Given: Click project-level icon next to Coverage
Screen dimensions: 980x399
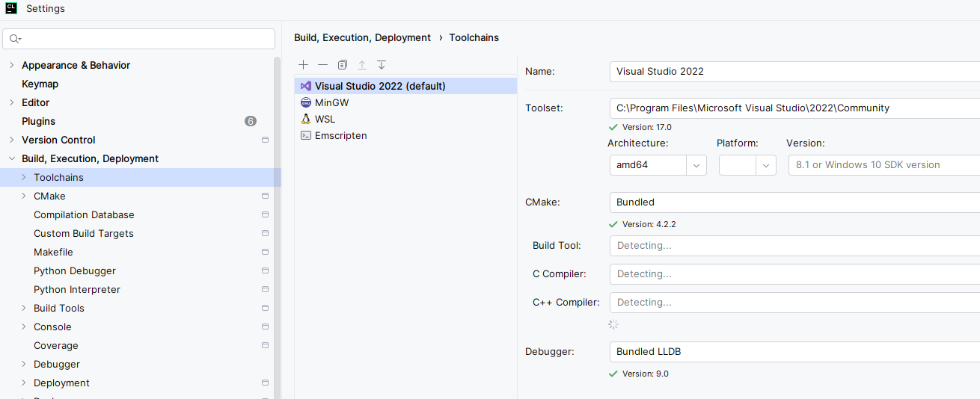Looking at the screenshot, I should click(x=265, y=345).
